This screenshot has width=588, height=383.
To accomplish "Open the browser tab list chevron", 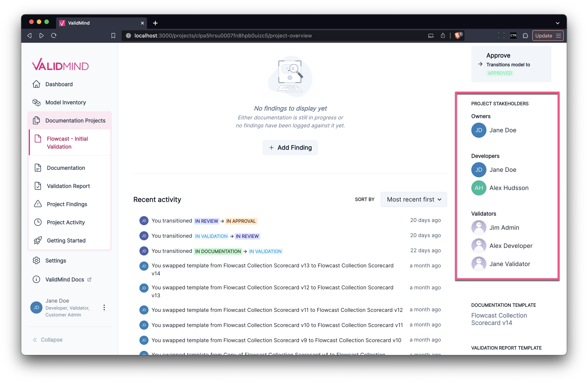I will click(557, 23).
